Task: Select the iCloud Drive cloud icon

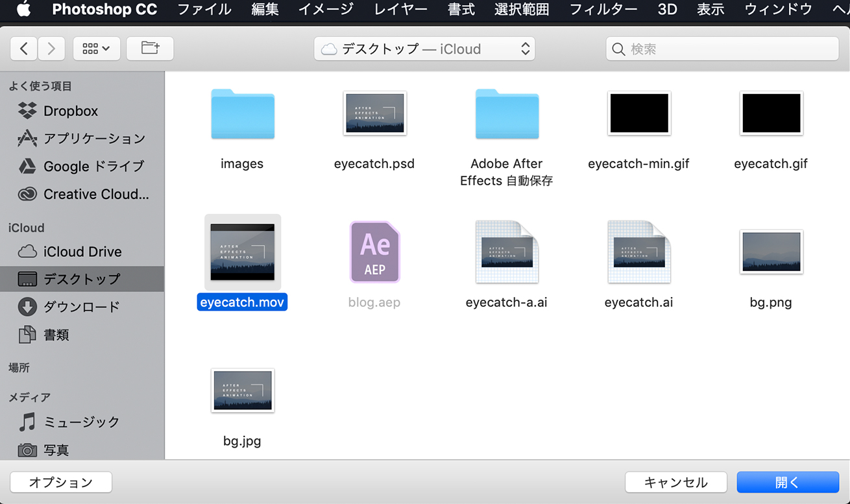Action: 27,251
